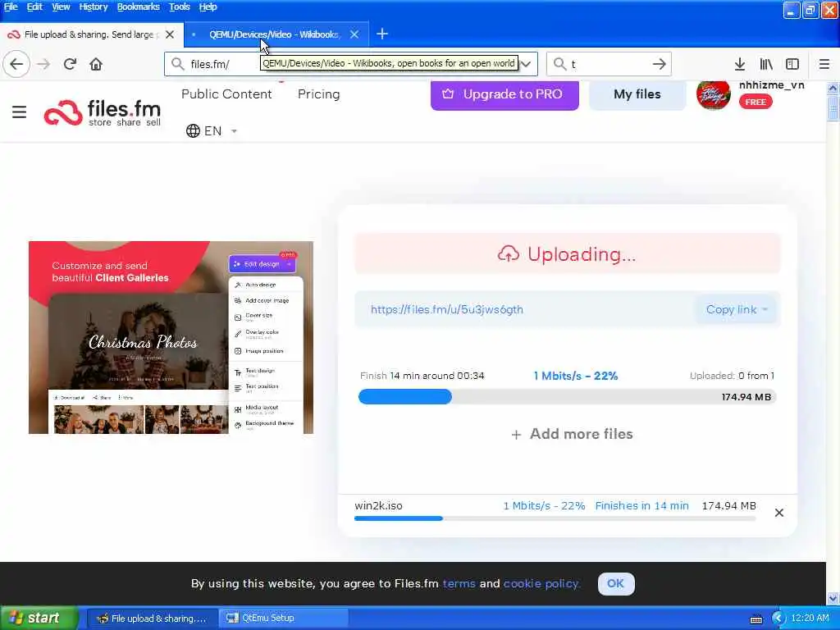Screen dimensions: 840x630
Task: Click the win2k.iso file name
Action: (378, 505)
